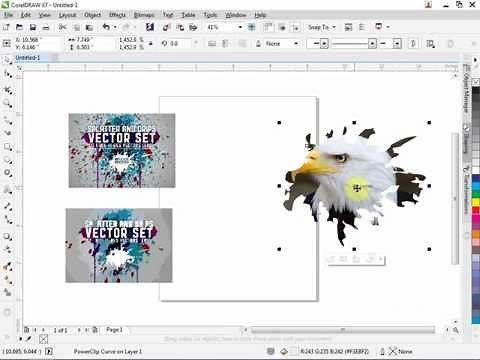This screenshot has width=480, height=360.
Task: Toggle Full-Screen Preview button
Action: click(x=252, y=27)
